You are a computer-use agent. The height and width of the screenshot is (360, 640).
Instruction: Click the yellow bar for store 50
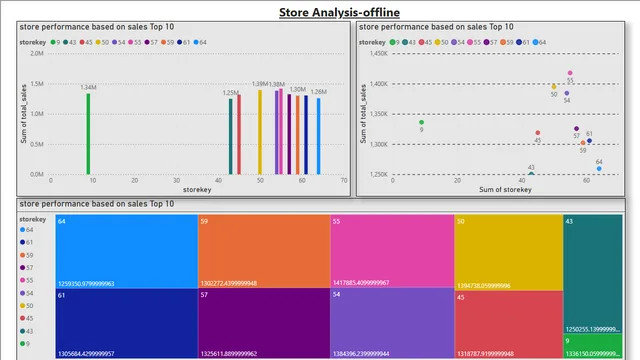click(x=260, y=132)
